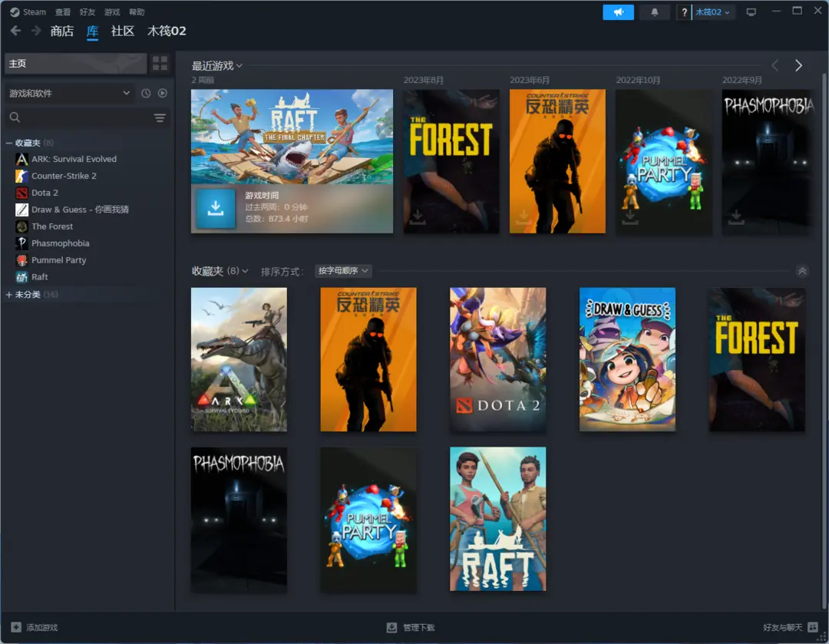The image size is (829, 644).
Task: Open Pummel Party cover in favorites grid
Action: (368, 519)
